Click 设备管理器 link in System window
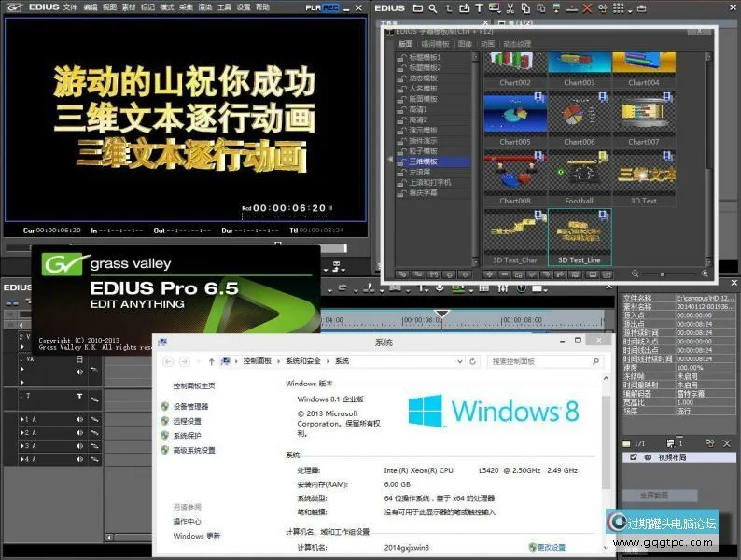Screen dimensions: 741x560 coord(190,406)
